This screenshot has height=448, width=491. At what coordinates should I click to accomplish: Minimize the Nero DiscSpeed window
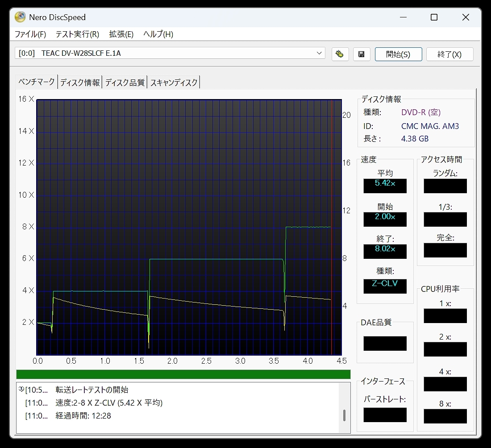point(404,17)
